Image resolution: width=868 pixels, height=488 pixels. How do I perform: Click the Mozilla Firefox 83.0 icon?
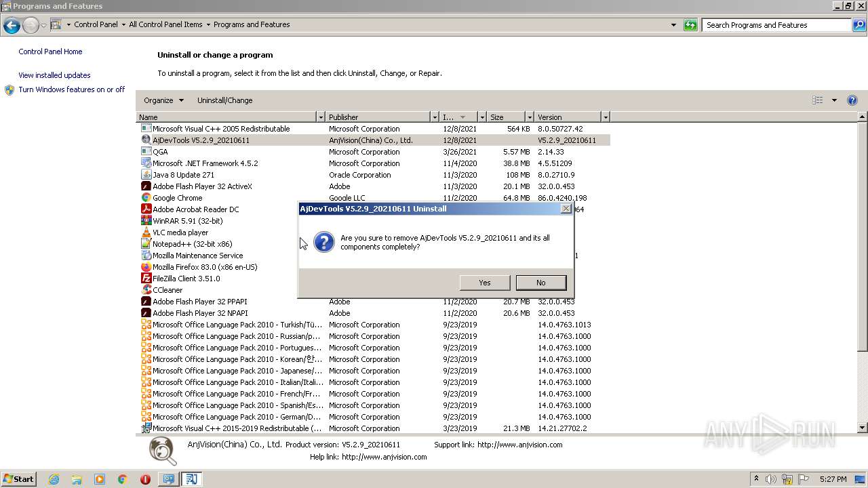tap(146, 266)
